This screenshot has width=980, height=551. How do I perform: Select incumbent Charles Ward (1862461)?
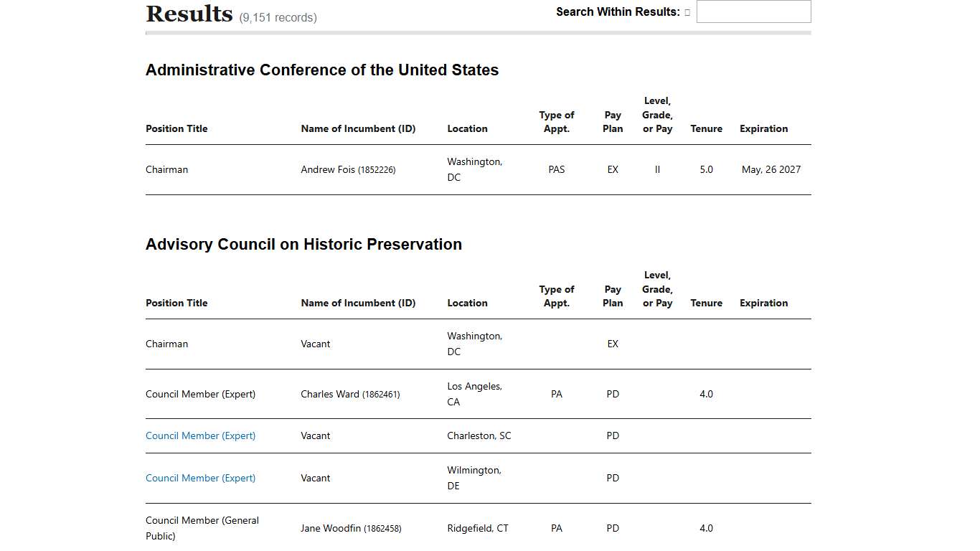[350, 394]
